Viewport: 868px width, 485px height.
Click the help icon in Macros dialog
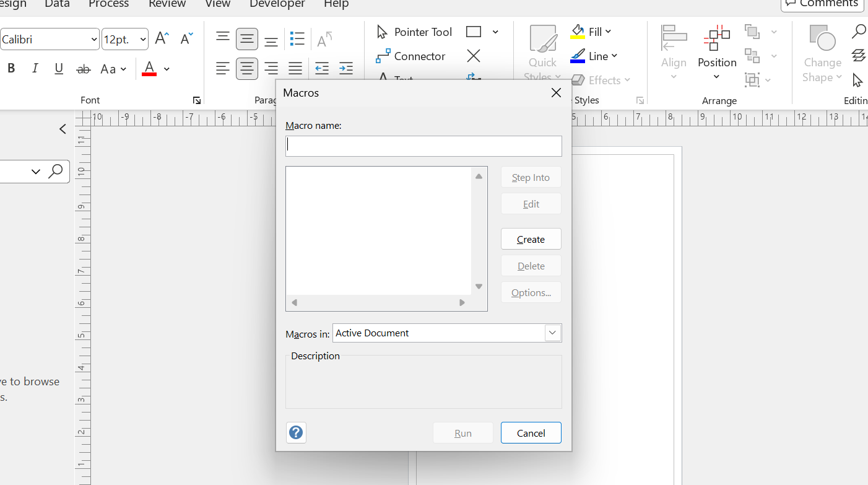click(297, 432)
